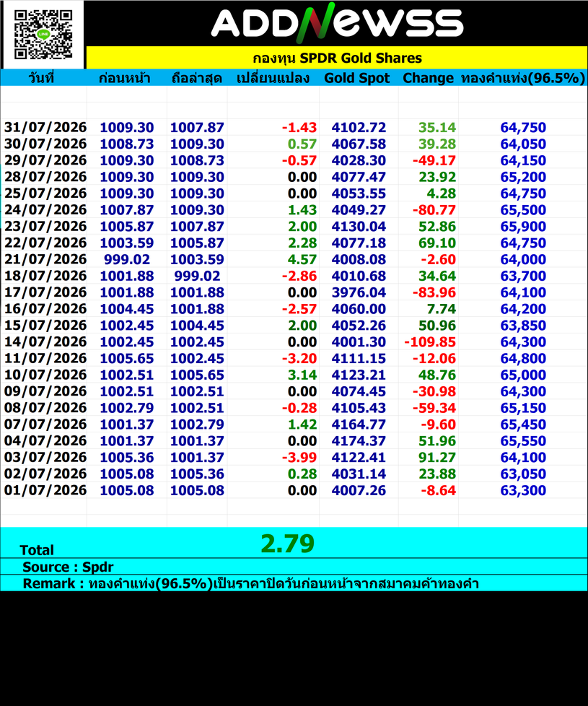
Task: Click the ทองคำแท่ง(96.5%) column header
Action: (x=523, y=78)
